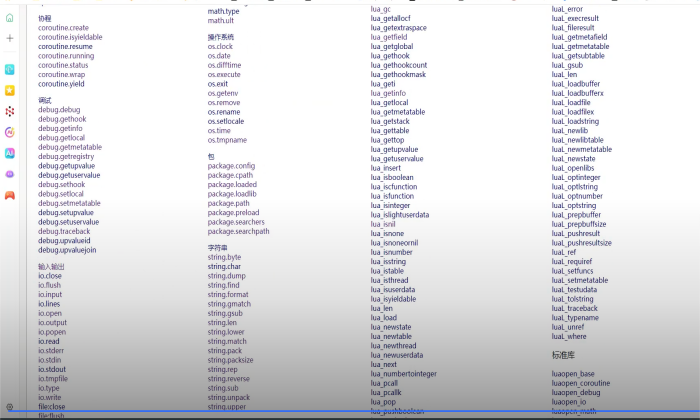Go to the io.write entry
This screenshot has width=700, height=420.
coord(50,397)
